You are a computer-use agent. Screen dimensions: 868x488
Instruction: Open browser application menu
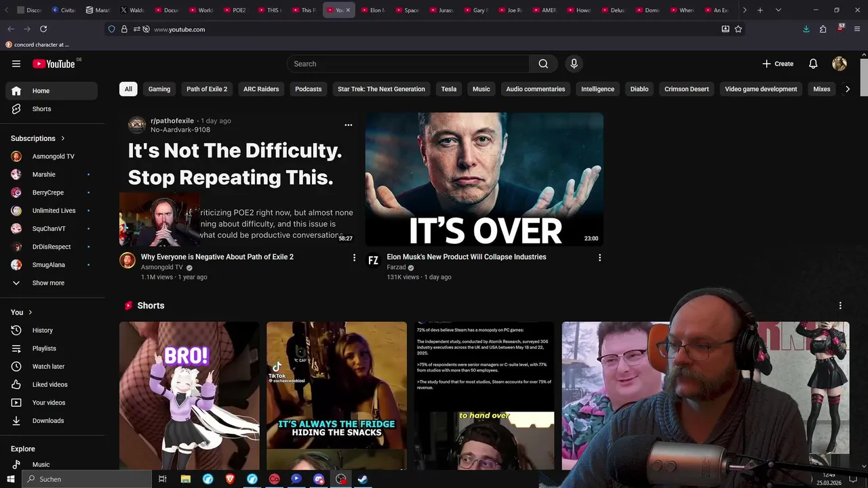point(858,29)
